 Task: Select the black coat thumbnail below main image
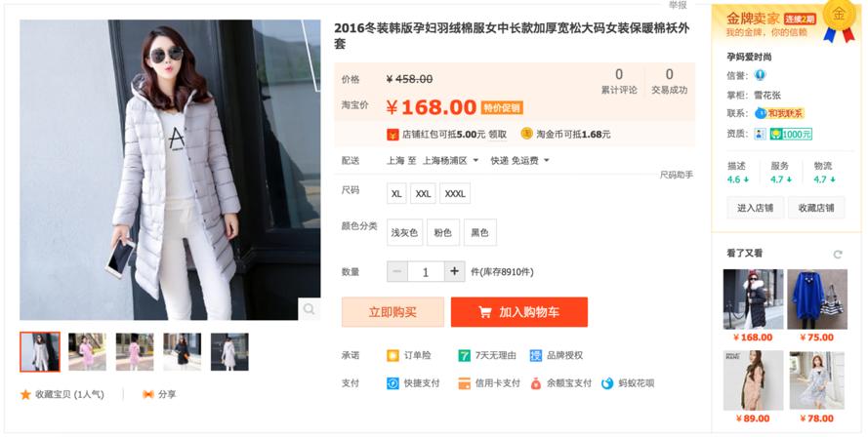coord(183,352)
